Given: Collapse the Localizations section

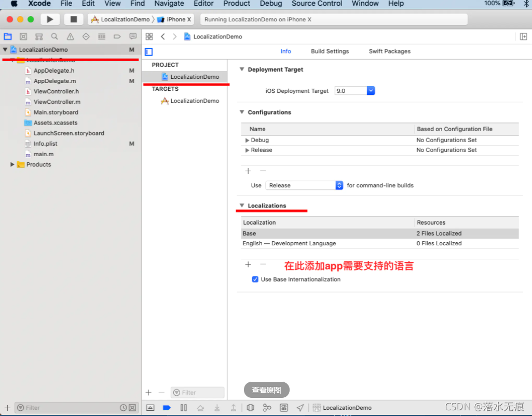Looking at the screenshot, I should click(x=242, y=205).
